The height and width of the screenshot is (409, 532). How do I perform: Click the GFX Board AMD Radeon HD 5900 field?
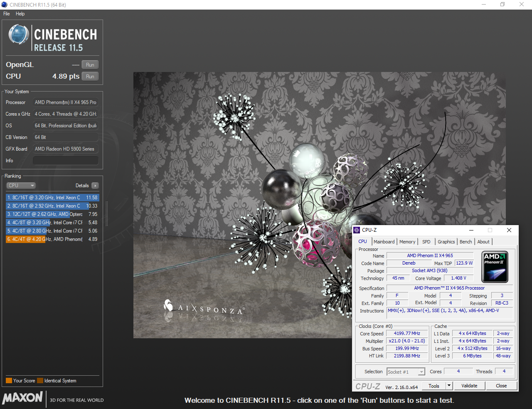[x=66, y=149]
